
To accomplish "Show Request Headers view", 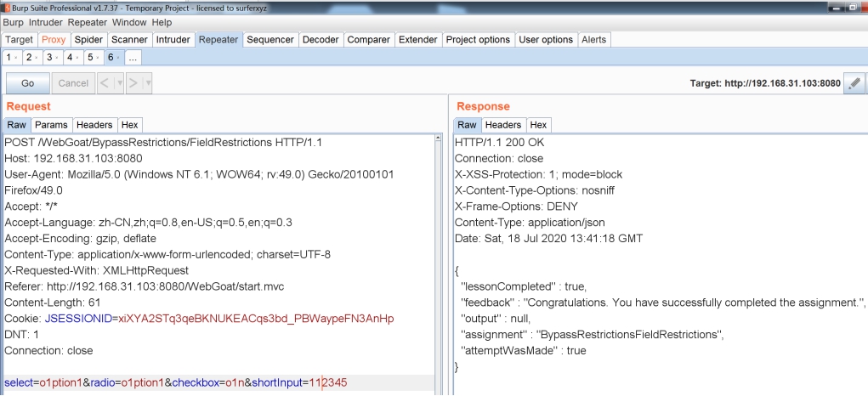I will [94, 125].
